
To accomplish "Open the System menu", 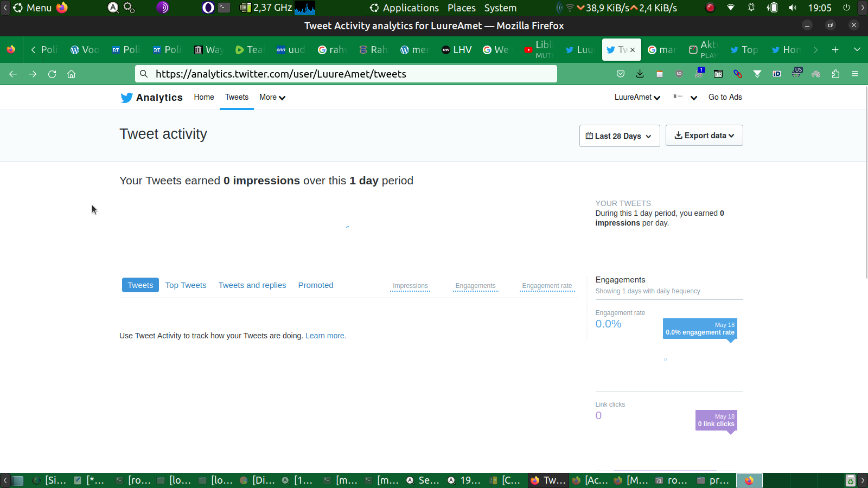I will tap(500, 8).
